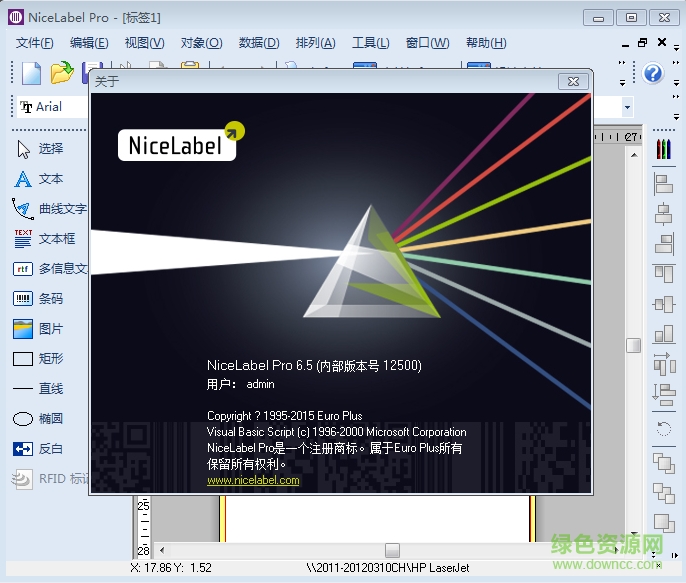
Task: Click the horizontal scrollbar thumb
Action: coord(392,550)
